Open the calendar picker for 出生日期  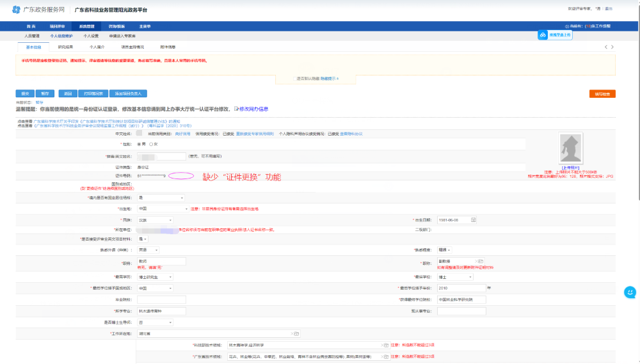pyautogui.click(x=473, y=219)
